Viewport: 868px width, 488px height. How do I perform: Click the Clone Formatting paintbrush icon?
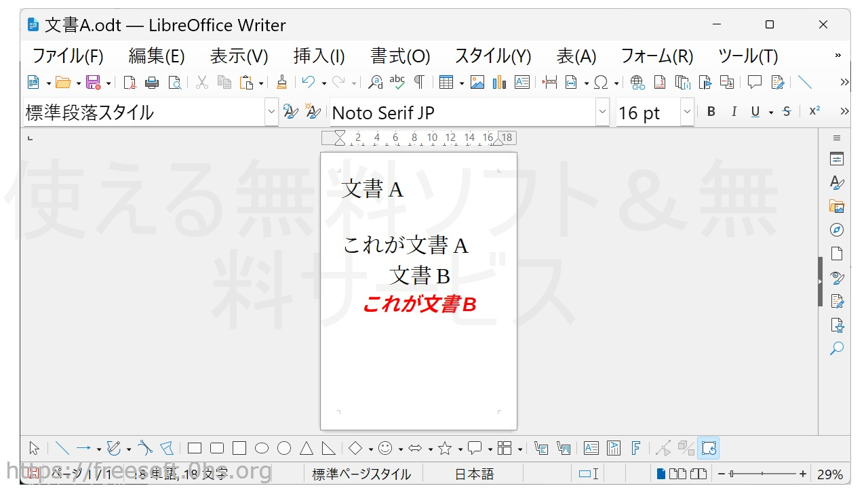point(281,83)
